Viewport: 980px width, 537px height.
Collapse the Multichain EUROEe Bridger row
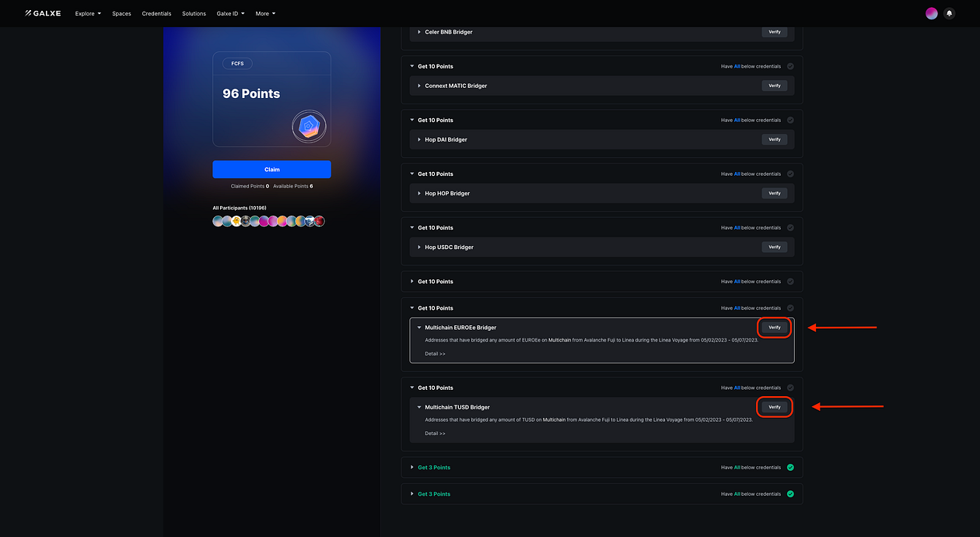click(419, 328)
